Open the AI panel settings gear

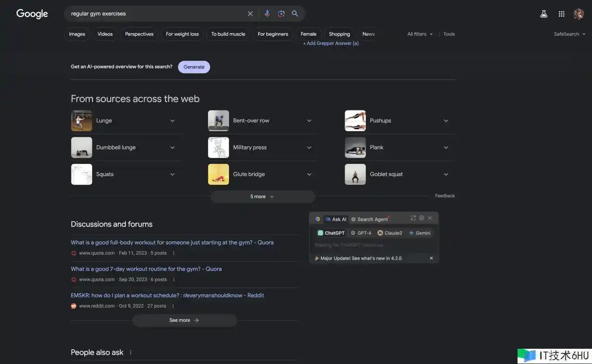click(x=422, y=218)
